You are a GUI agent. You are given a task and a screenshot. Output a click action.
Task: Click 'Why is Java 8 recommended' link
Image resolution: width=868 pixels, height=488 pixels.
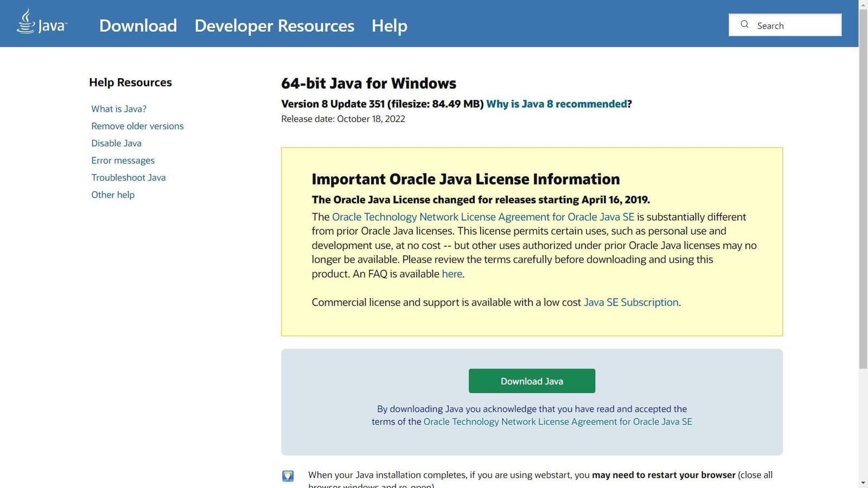pos(556,104)
